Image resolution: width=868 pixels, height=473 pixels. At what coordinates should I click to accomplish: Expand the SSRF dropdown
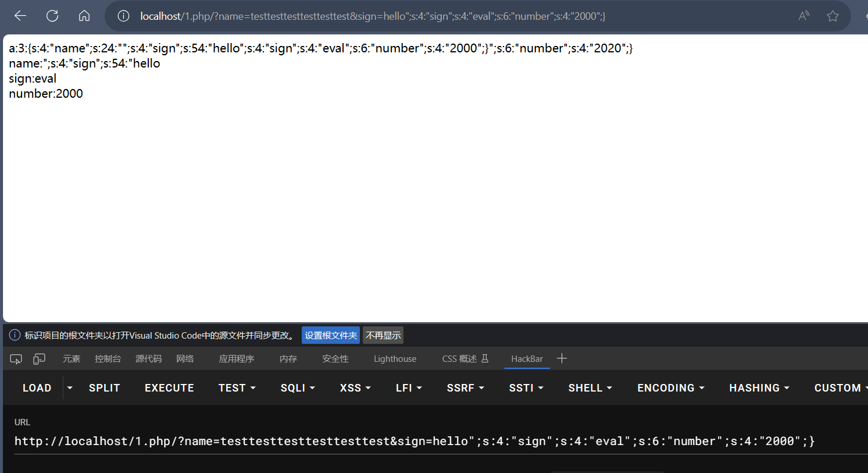coord(466,388)
